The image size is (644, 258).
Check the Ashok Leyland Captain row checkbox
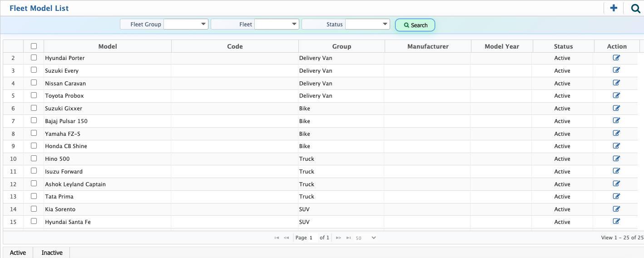click(34, 184)
